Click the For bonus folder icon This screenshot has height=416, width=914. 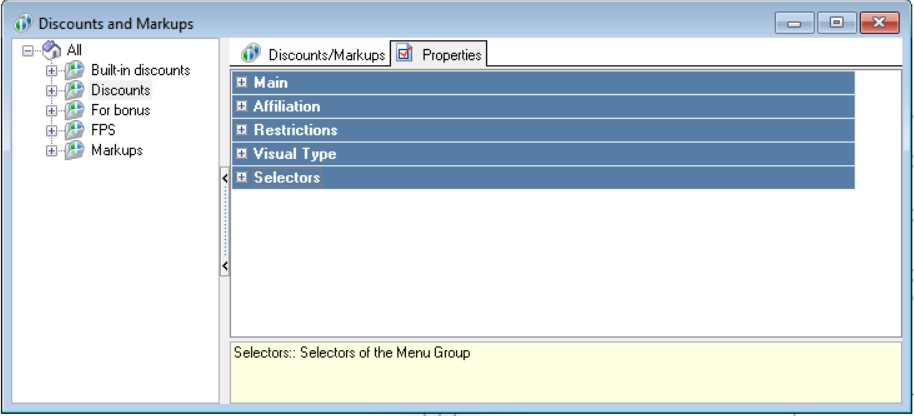[74, 111]
